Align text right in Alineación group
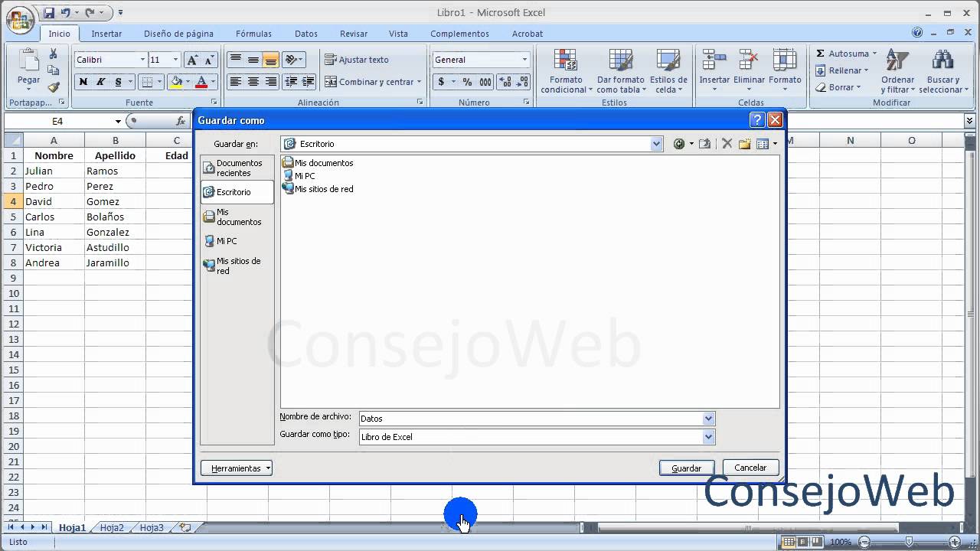This screenshot has height=551, width=980. 270,82
